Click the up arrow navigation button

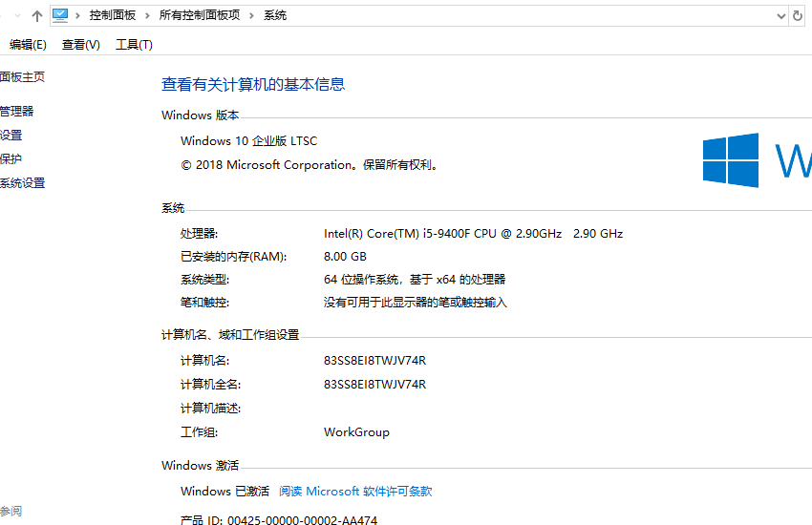click(36, 15)
